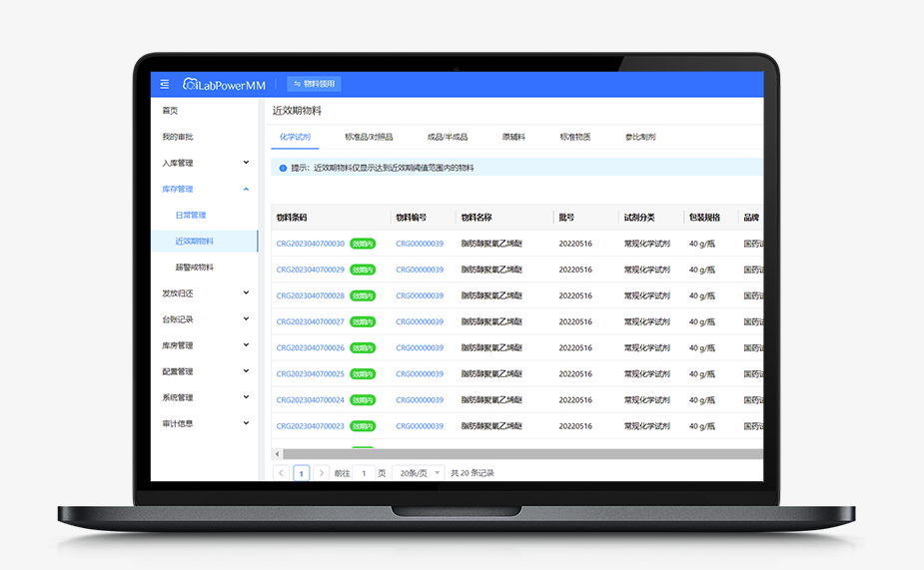Click the LabPowerMM cloud logo

189,84
